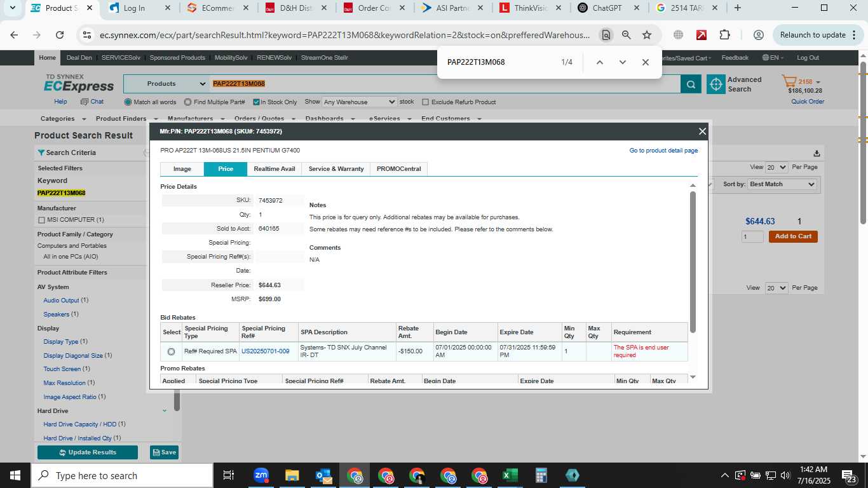Image resolution: width=868 pixels, height=488 pixels.
Task: Open Chrome profile avatar icon
Action: pyautogui.click(x=758, y=35)
